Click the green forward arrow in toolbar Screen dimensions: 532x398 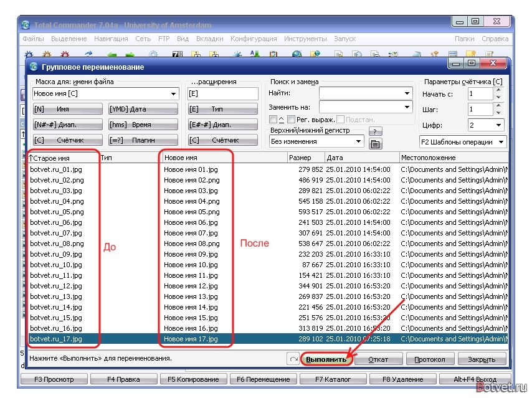pos(130,54)
